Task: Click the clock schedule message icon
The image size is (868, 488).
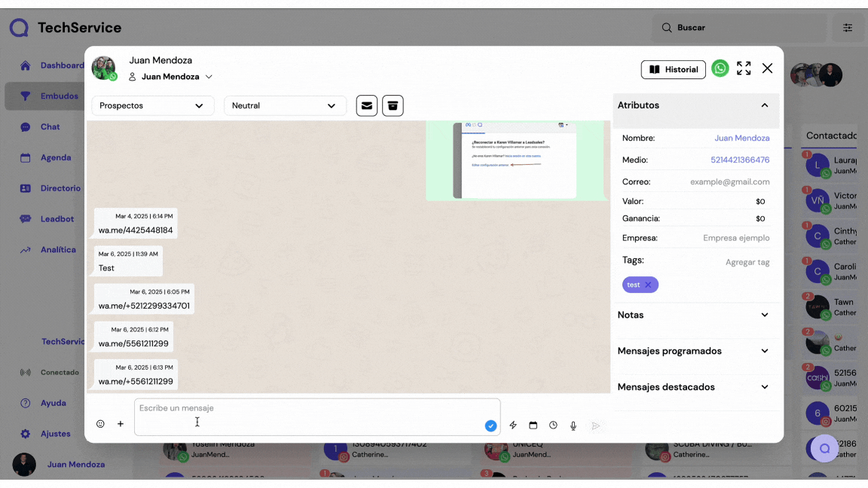Action: coord(553,425)
